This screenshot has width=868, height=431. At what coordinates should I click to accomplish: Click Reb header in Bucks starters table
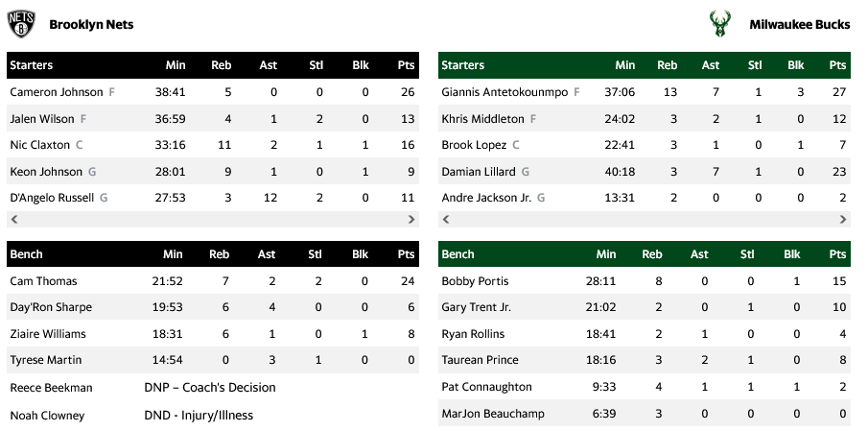click(x=667, y=65)
